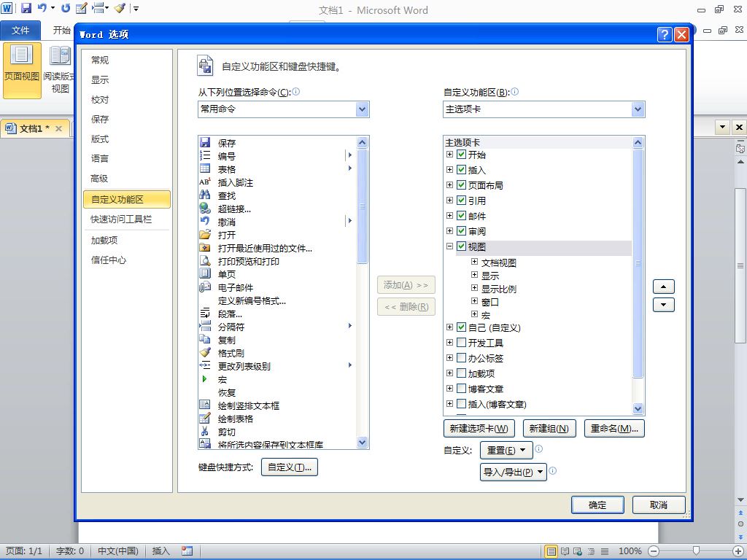Select the Copy (复制) command icon

click(205, 340)
